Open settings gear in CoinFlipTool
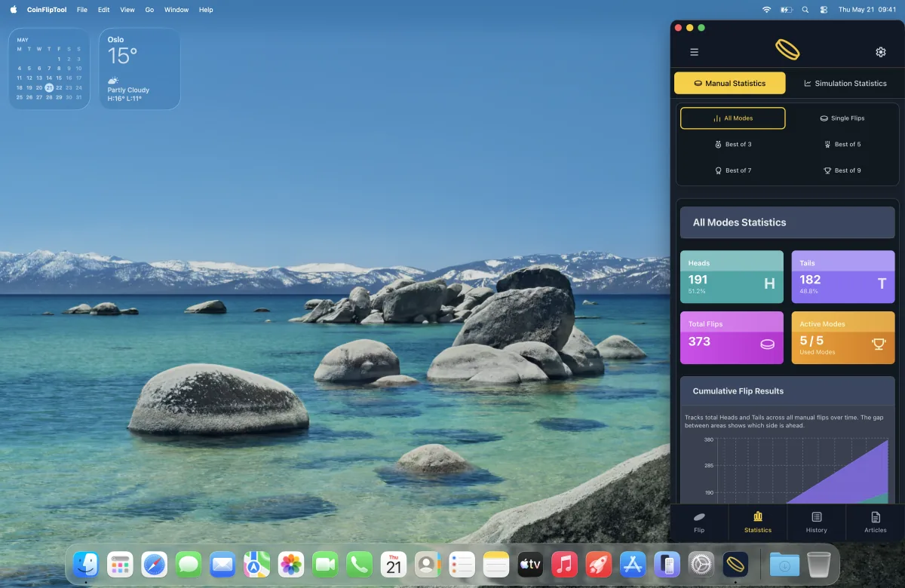The width and height of the screenshot is (905, 588). point(880,52)
